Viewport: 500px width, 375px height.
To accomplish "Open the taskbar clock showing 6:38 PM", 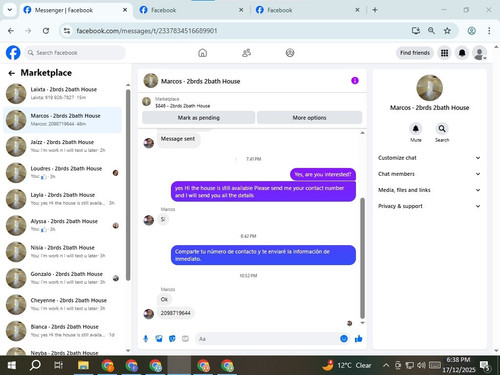I will [x=459, y=365].
